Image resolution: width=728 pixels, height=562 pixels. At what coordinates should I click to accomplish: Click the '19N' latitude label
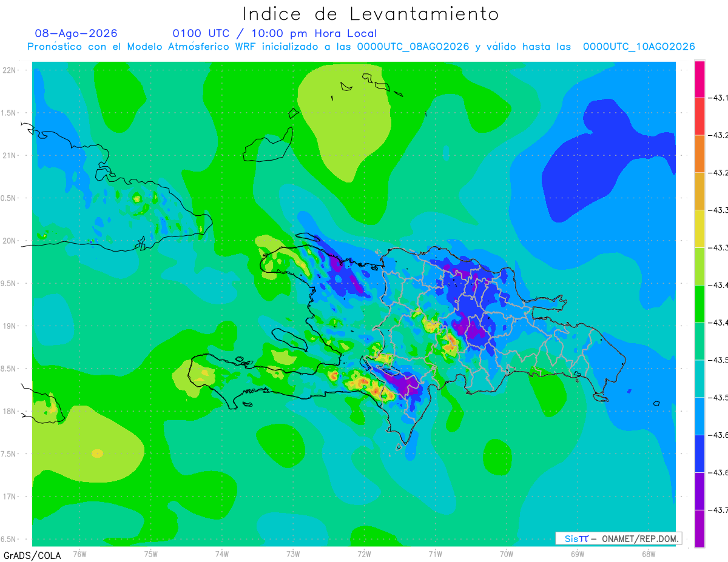(10, 326)
